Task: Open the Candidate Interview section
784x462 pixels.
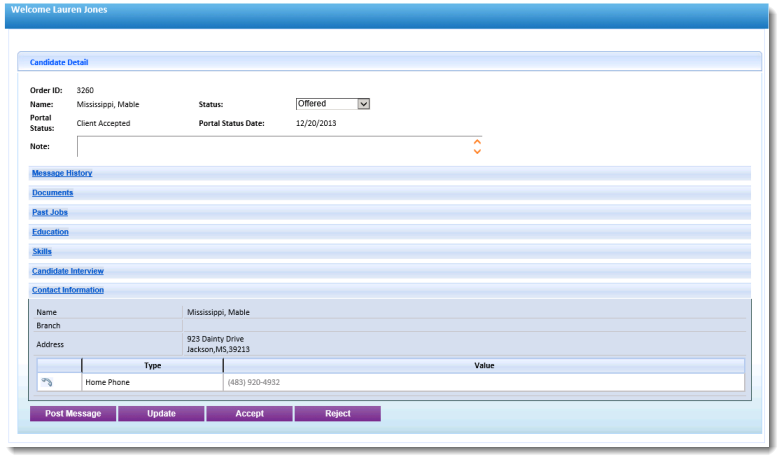Action: click(x=68, y=271)
